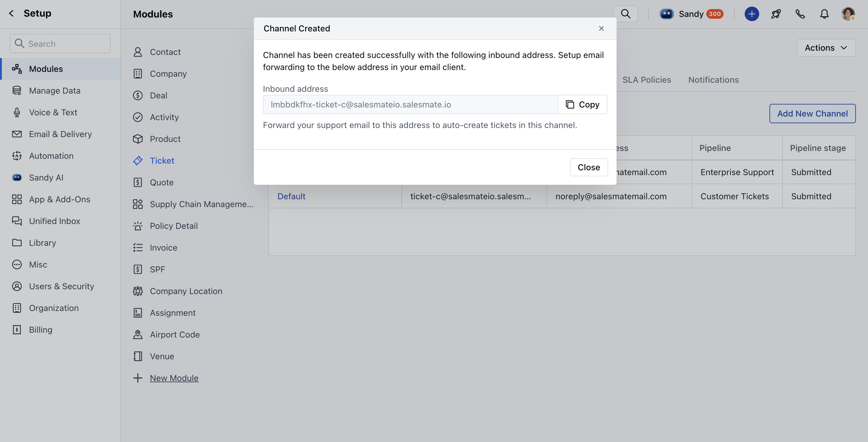Viewport: 868px width, 442px height.
Task: Switch to the SLA Policies tab
Action: (646, 80)
